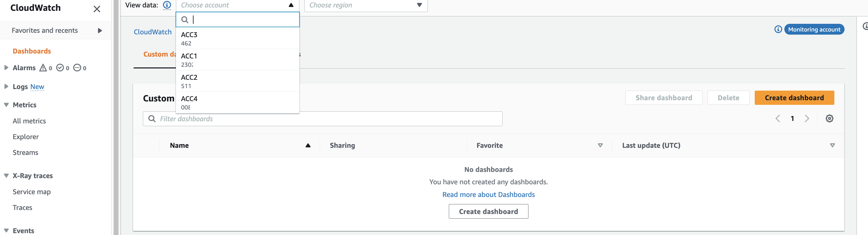Click the account search field

[238, 19]
